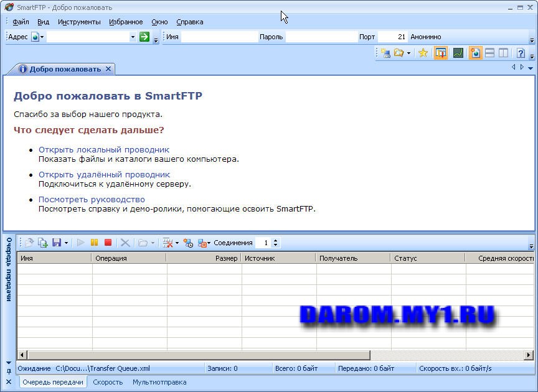Viewport: 538px width, 392px height.
Task: Pause the transfer queue
Action: click(95, 243)
